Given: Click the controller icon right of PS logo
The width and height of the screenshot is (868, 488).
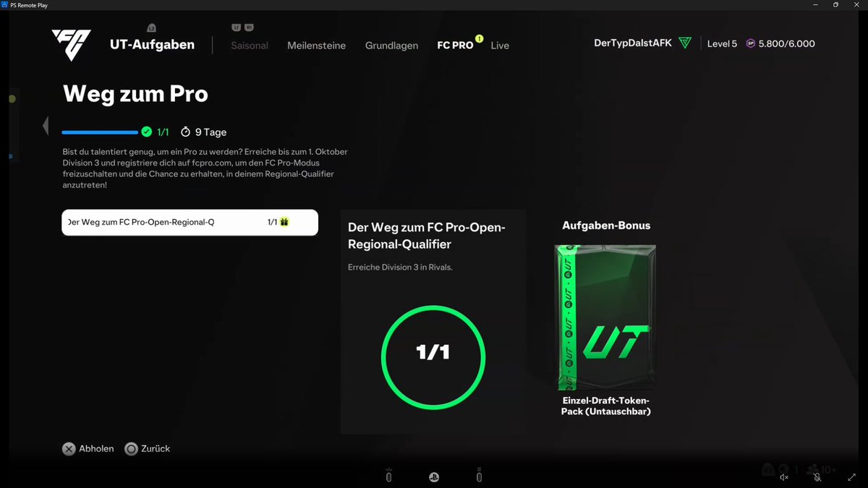Looking at the screenshot, I should [x=479, y=476].
